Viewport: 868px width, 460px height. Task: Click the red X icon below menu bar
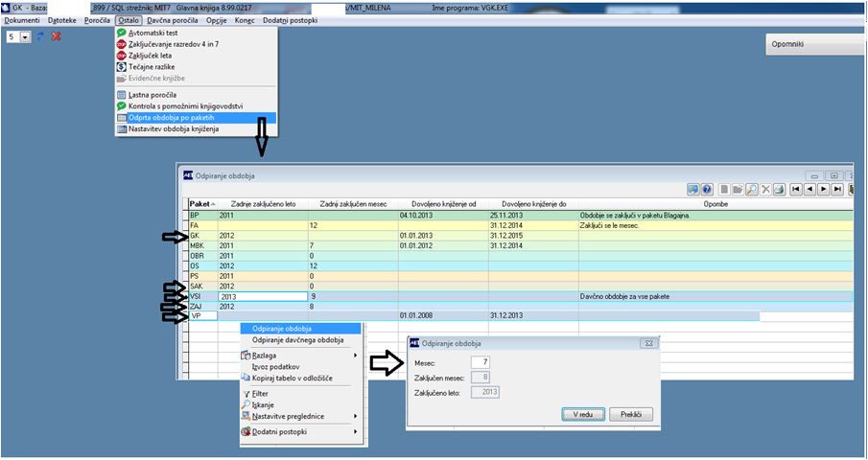pos(56,36)
